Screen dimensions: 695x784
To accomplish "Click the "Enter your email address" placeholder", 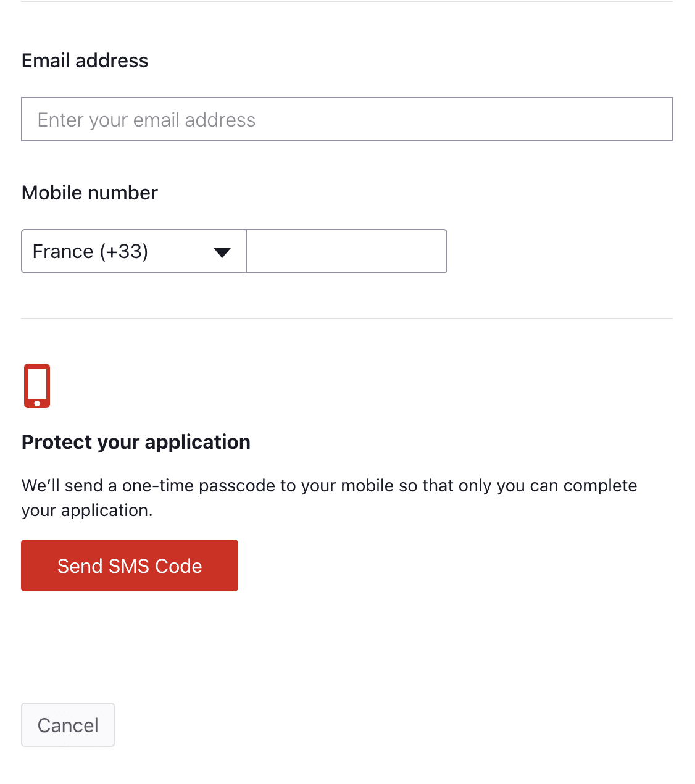I will pyautogui.click(x=146, y=120).
